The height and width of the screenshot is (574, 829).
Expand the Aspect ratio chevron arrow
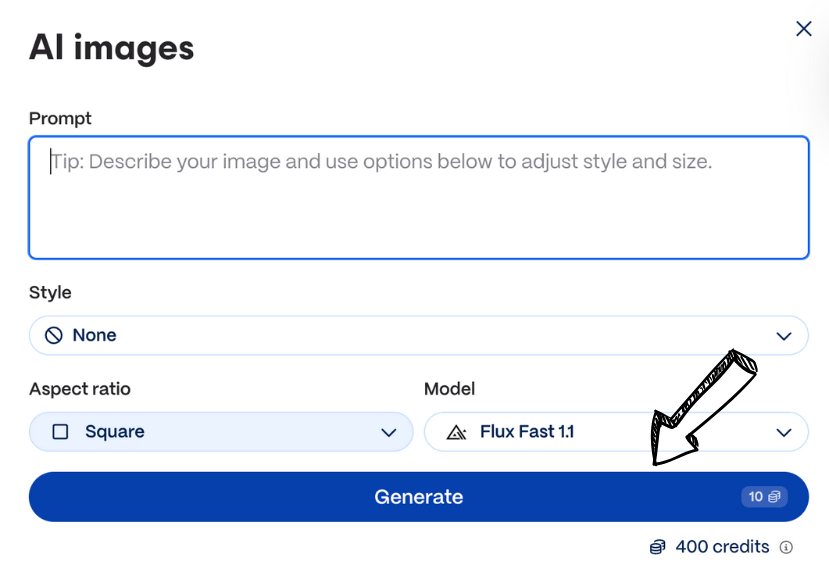389,432
